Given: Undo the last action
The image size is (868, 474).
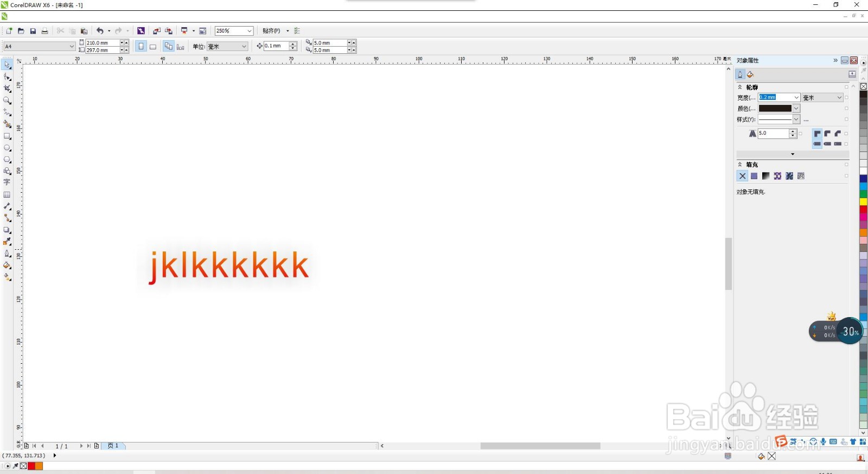Looking at the screenshot, I should point(100,31).
